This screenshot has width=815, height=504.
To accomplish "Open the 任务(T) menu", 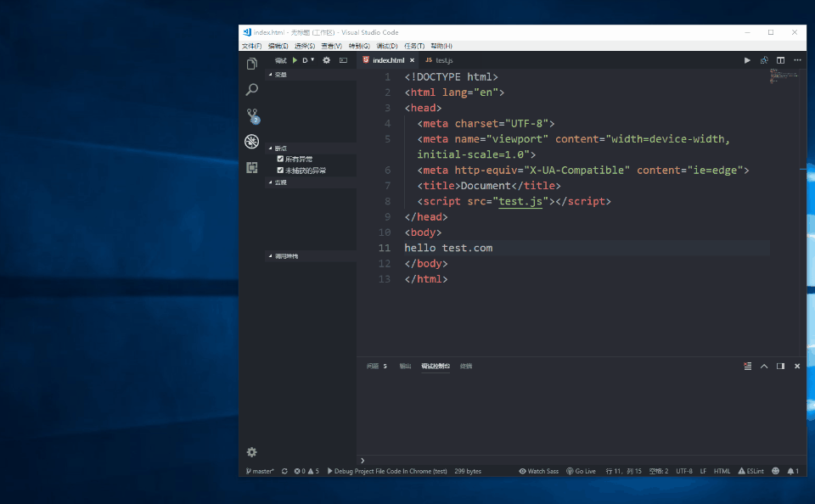I will (x=414, y=47).
